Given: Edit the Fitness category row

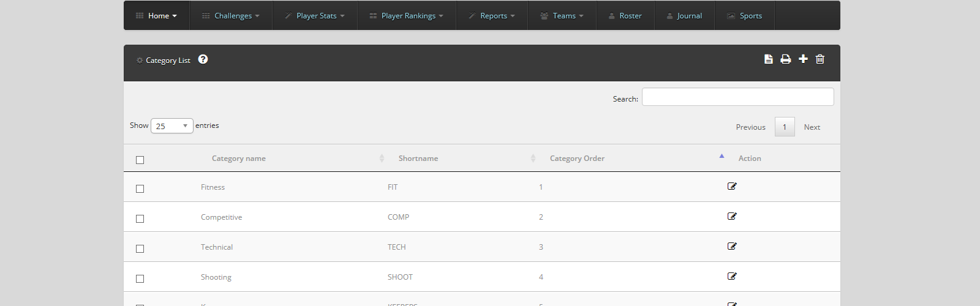Looking at the screenshot, I should point(732,187).
